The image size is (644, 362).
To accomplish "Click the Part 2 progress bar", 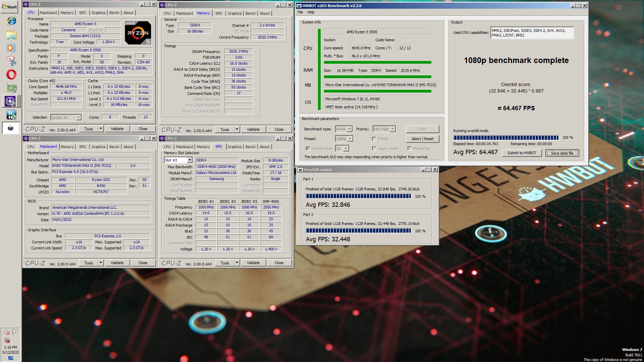I will 358,231.
